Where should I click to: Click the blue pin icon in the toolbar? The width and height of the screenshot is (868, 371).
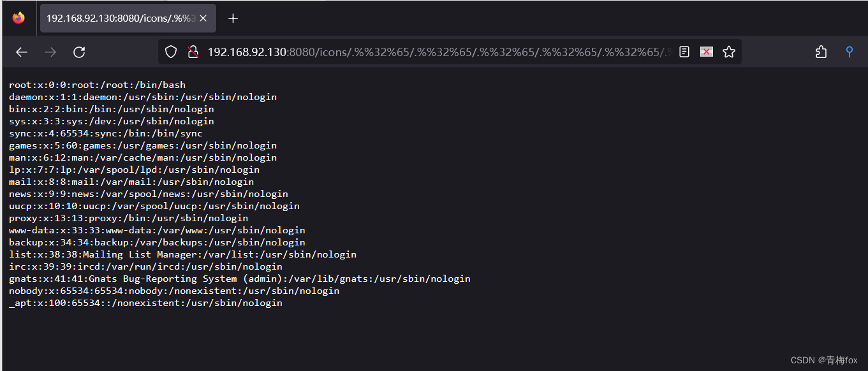click(x=849, y=52)
